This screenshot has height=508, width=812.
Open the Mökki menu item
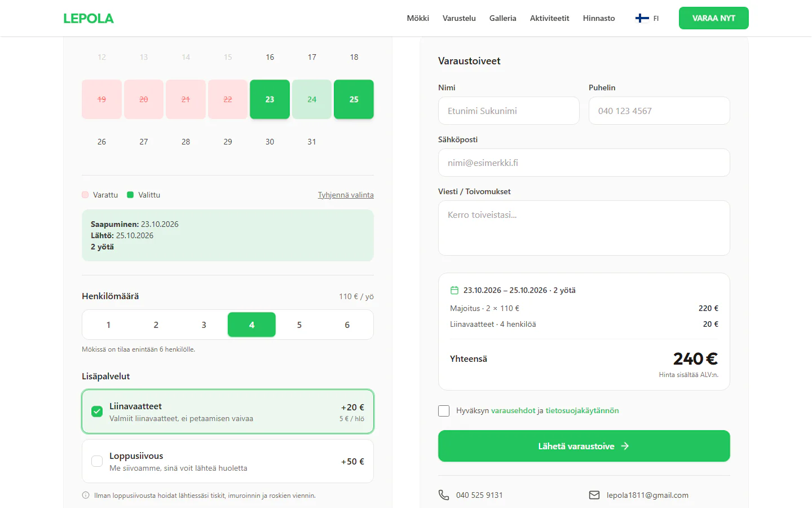pos(418,18)
